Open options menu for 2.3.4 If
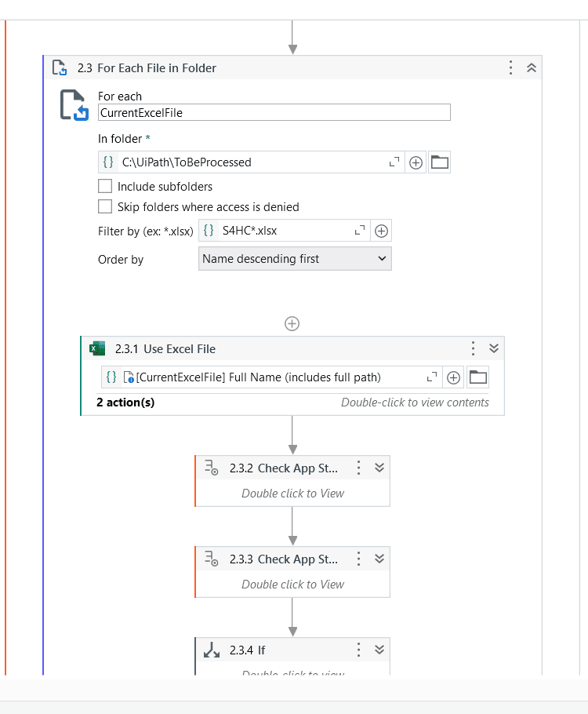 tap(358, 650)
